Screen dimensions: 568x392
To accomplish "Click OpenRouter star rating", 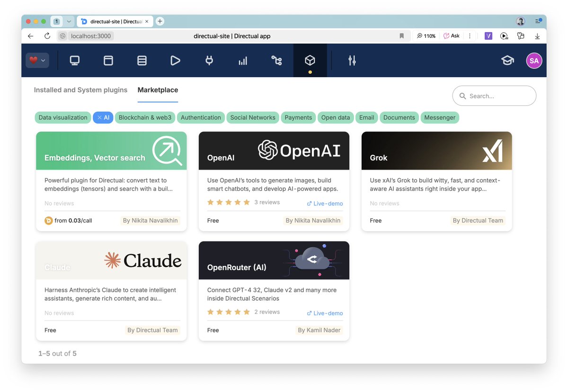I will pyautogui.click(x=229, y=312).
